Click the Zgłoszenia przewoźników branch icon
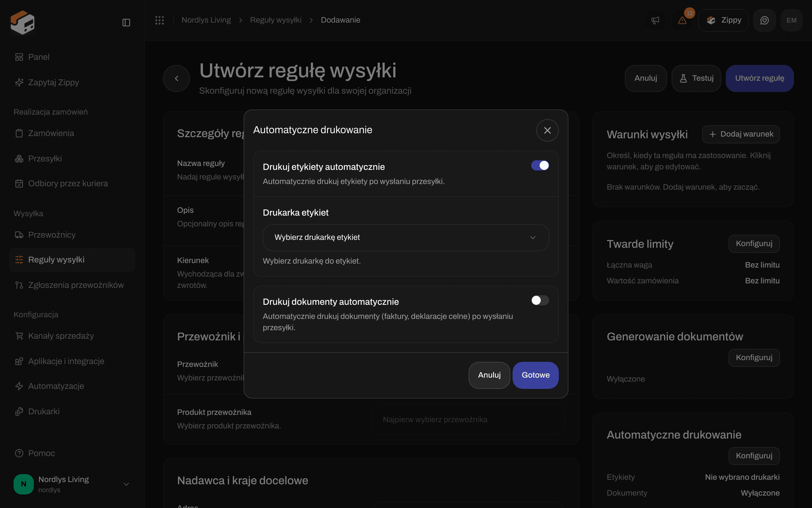812x508 pixels. [x=19, y=285]
